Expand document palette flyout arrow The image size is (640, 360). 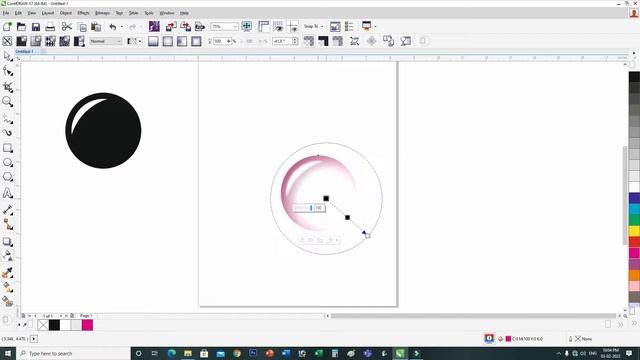19,325
